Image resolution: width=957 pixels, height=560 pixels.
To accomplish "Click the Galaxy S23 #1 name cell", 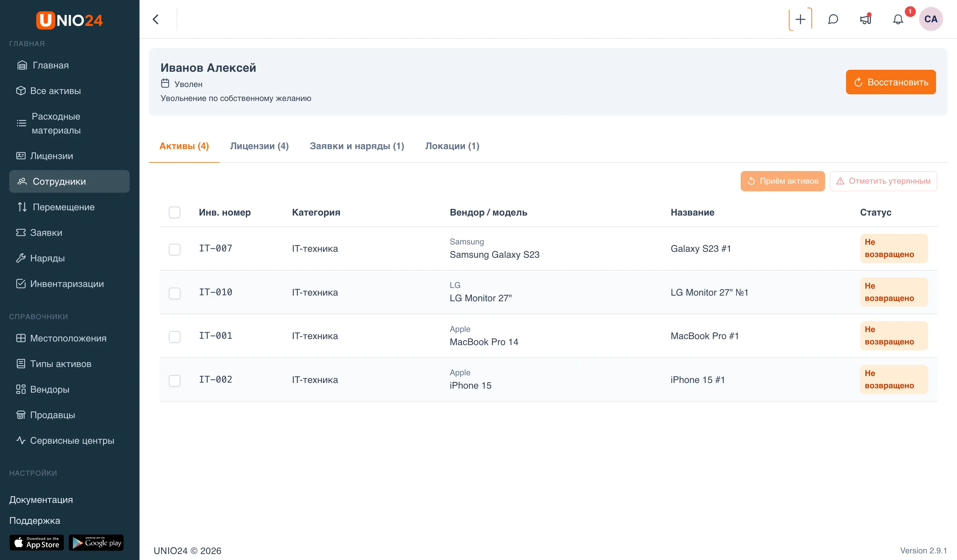I will [x=701, y=249].
